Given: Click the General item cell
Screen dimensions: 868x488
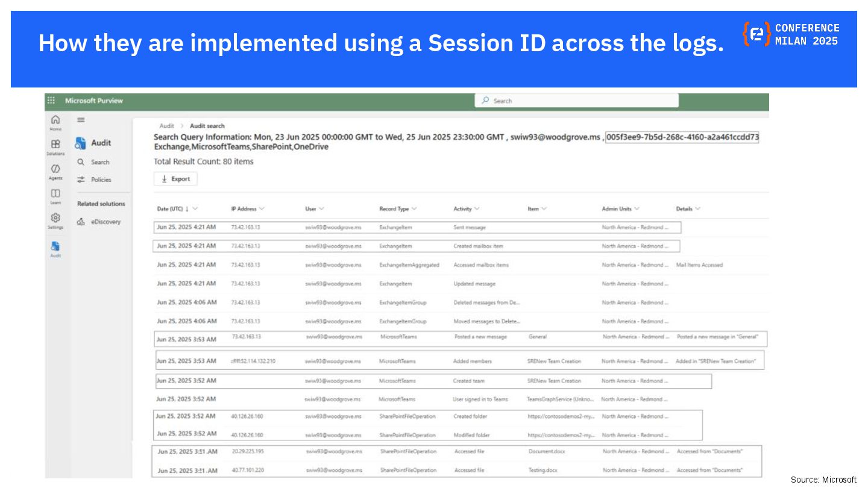Looking at the screenshot, I should click(538, 337).
